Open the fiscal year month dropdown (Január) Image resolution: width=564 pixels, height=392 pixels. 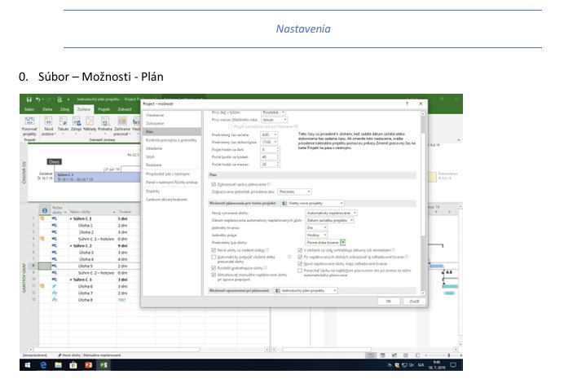(274, 120)
